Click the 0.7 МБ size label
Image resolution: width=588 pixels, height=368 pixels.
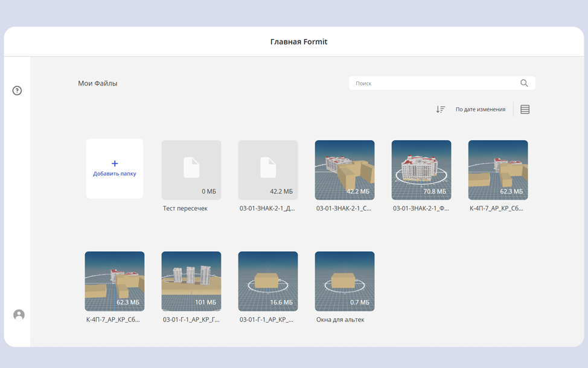point(360,302)
